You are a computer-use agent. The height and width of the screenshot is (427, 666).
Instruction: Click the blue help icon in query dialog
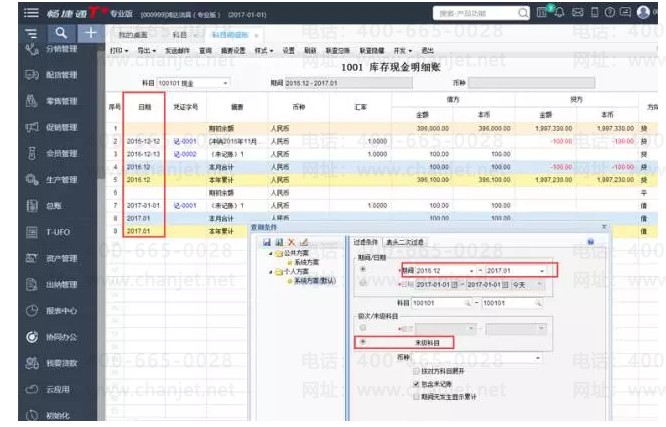(590, 242)
